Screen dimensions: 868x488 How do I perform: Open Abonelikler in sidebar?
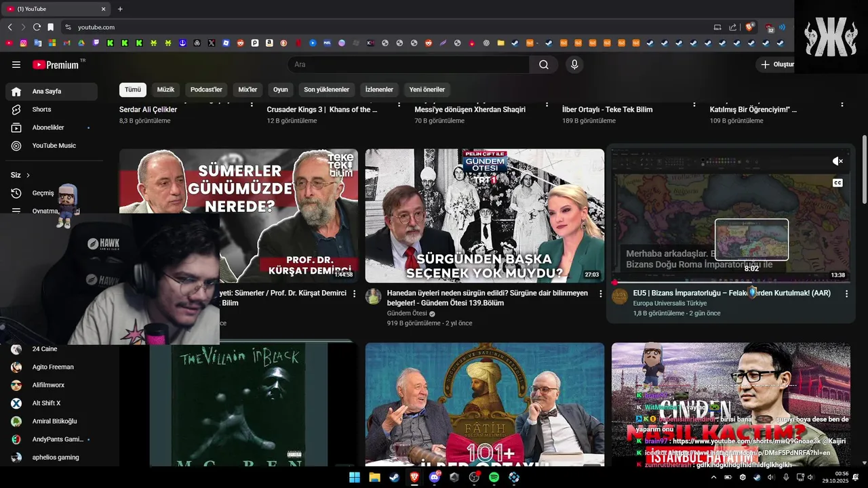pos(52,127)
